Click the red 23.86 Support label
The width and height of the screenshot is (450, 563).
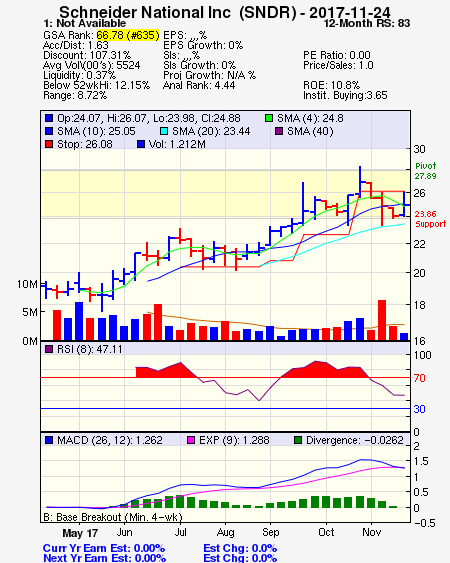[x=430, y=219]
